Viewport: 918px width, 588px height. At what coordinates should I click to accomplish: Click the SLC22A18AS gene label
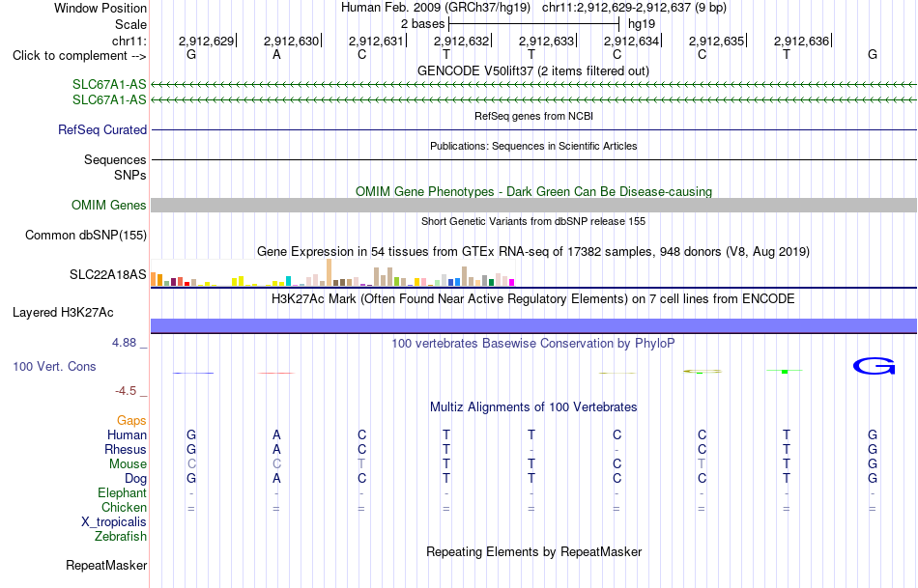click(x=107, y=274)
